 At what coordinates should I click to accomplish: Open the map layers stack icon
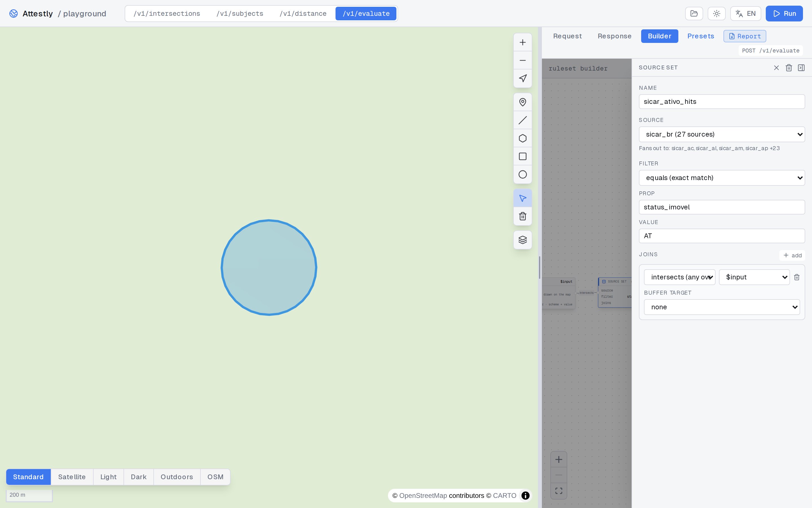click(522, 240)
